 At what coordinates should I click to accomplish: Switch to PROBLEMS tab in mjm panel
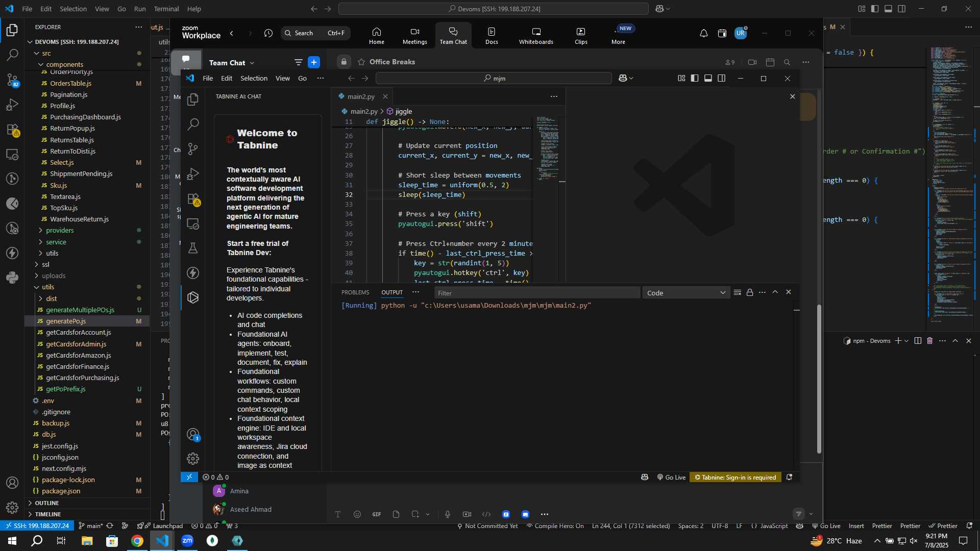point(355,292)
